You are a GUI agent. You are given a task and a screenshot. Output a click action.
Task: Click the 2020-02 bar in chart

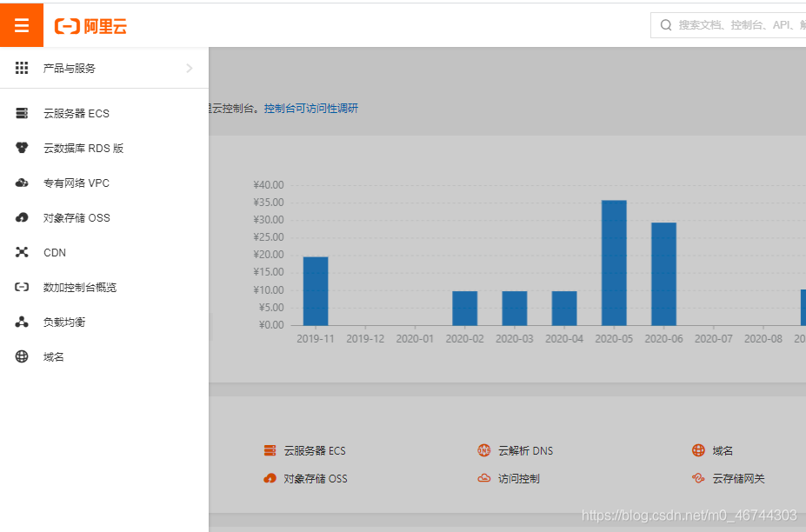tap(464, 308)
